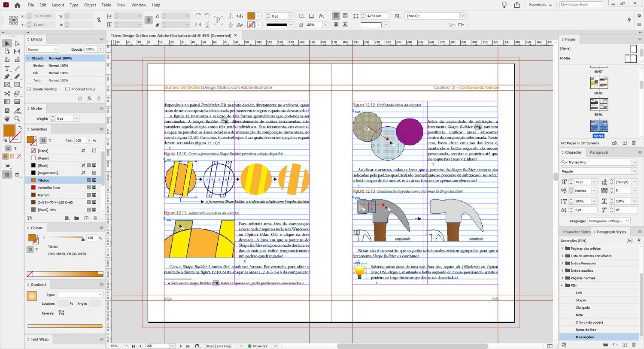The width and height of the screenshot is (644, 349).
Task: Select the Gap tool
Action: click(17, 52)
